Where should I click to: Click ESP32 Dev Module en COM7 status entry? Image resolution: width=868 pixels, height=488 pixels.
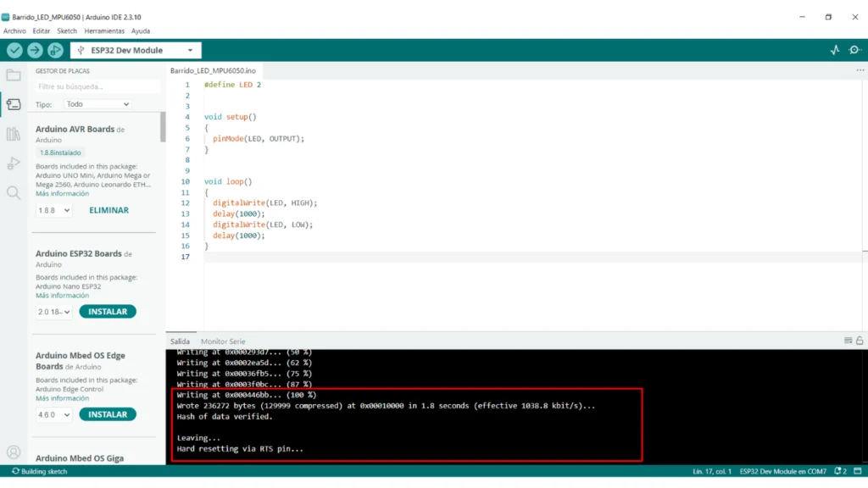(782, 471)
